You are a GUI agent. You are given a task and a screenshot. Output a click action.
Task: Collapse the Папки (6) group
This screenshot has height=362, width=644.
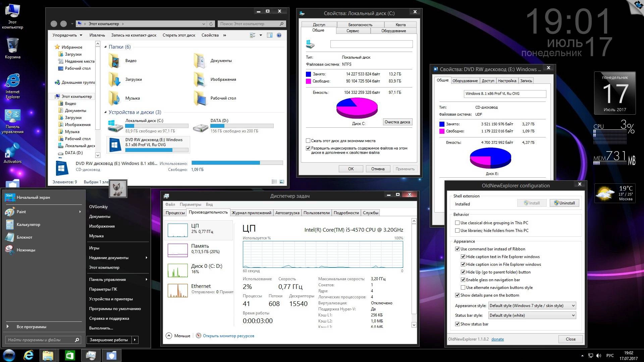105,47
